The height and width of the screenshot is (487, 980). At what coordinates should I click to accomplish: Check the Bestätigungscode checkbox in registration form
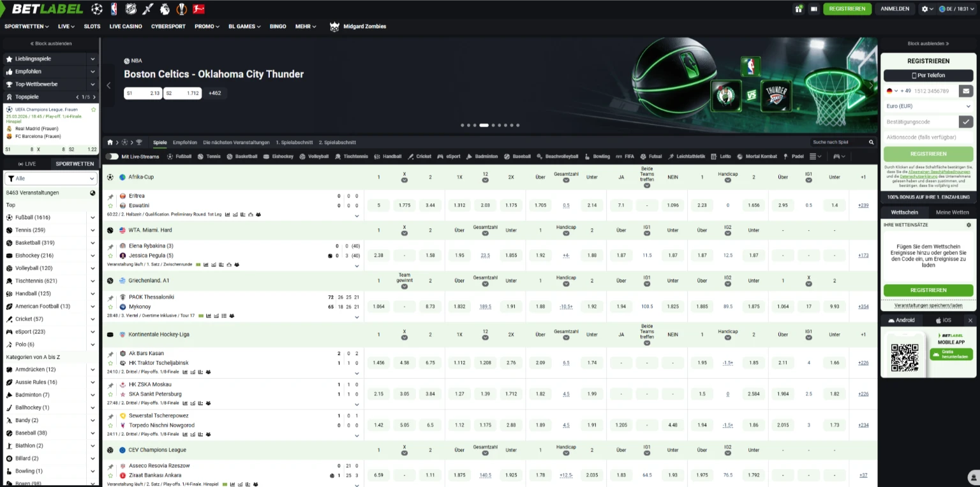966,122
